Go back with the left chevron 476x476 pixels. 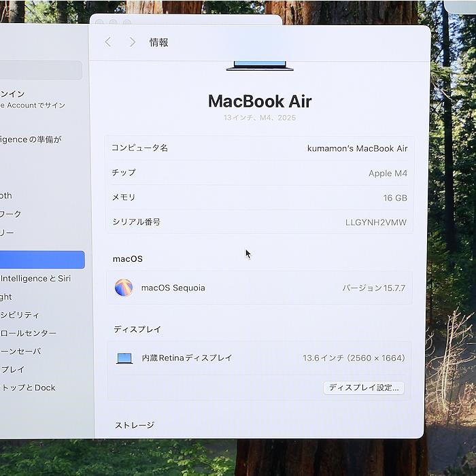pos(108,42)
